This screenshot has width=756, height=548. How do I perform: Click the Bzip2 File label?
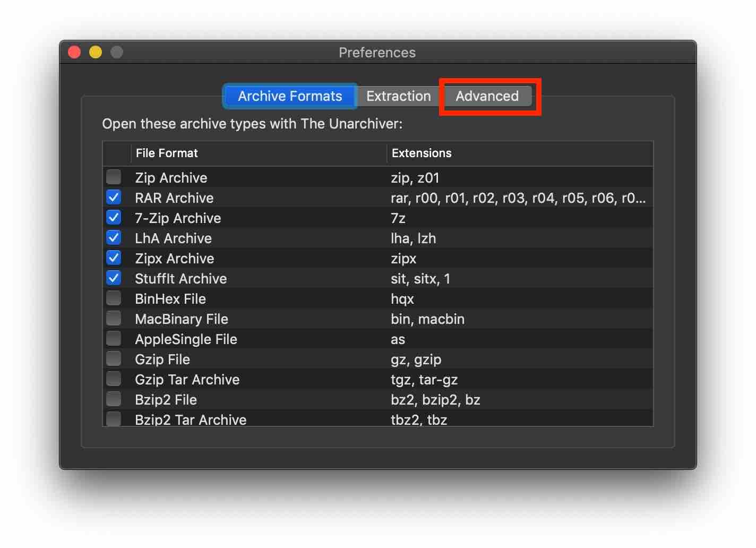click(166, 400)
